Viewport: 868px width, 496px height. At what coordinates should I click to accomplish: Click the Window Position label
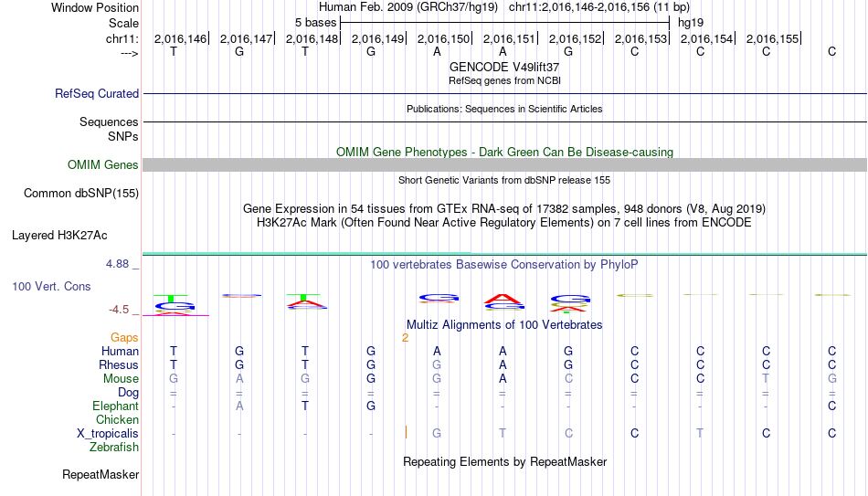pyautogui.click(x=95, y=7)
